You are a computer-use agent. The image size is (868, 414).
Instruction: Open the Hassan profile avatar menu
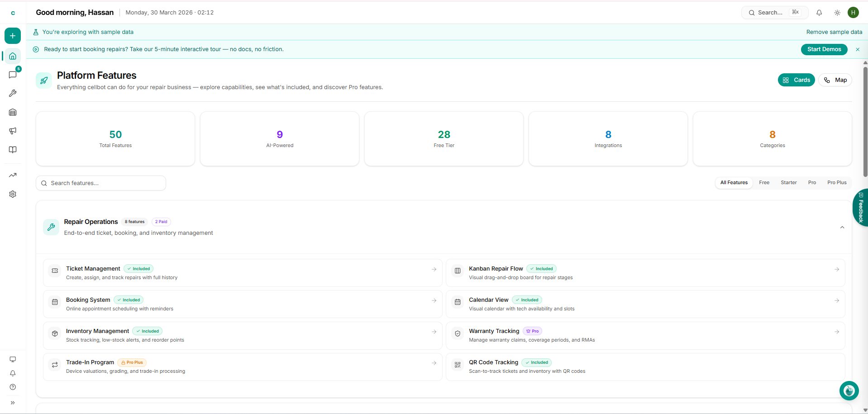853,13
